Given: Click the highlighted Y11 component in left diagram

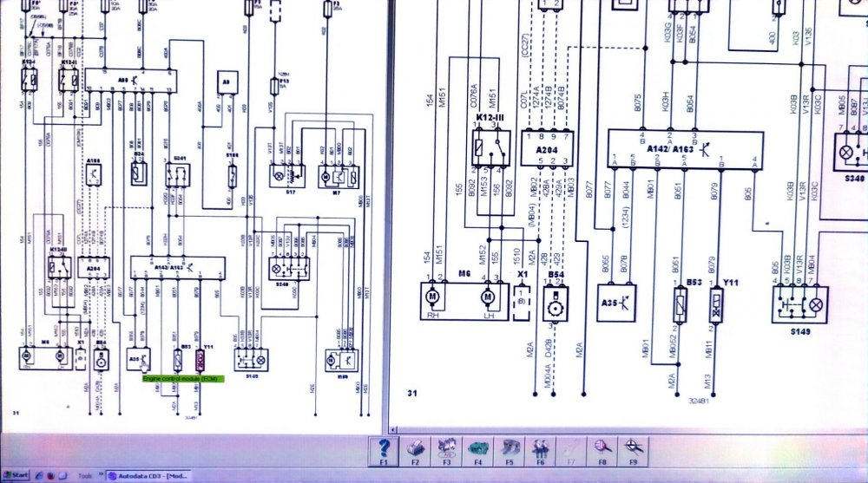Looking at the screenshot, I should (199, 359).
